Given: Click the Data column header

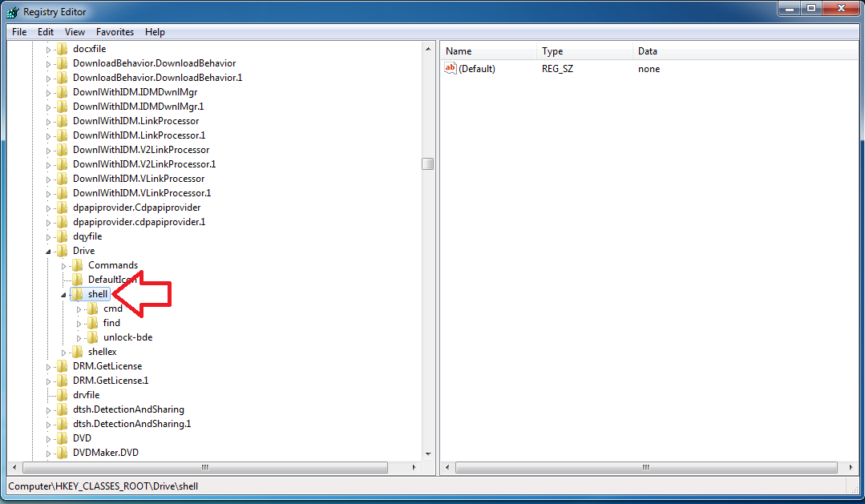Looking at the screenshot, I should (746, 51).
